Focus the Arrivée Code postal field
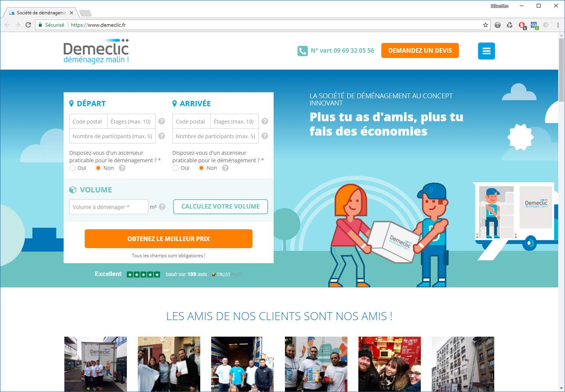This screenshot has width=565, height=392. pyautogui.click(x=192, y=121)
